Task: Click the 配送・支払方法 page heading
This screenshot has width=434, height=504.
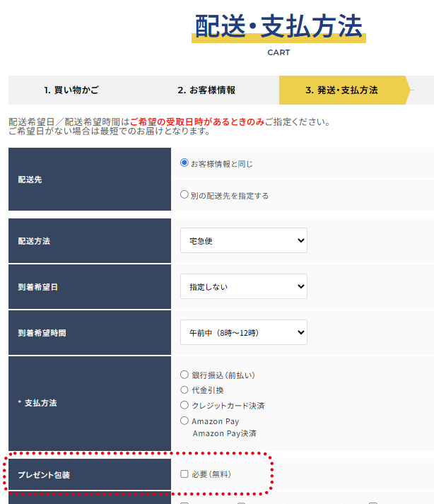Action: [278, 27]
